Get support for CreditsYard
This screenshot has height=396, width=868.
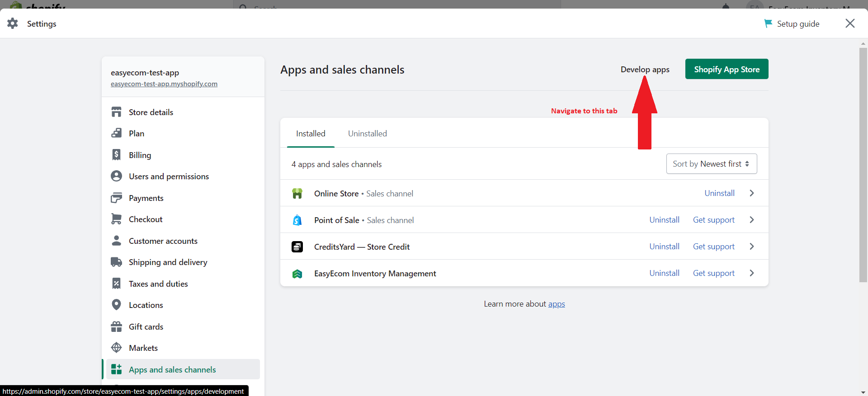point(714,247)
